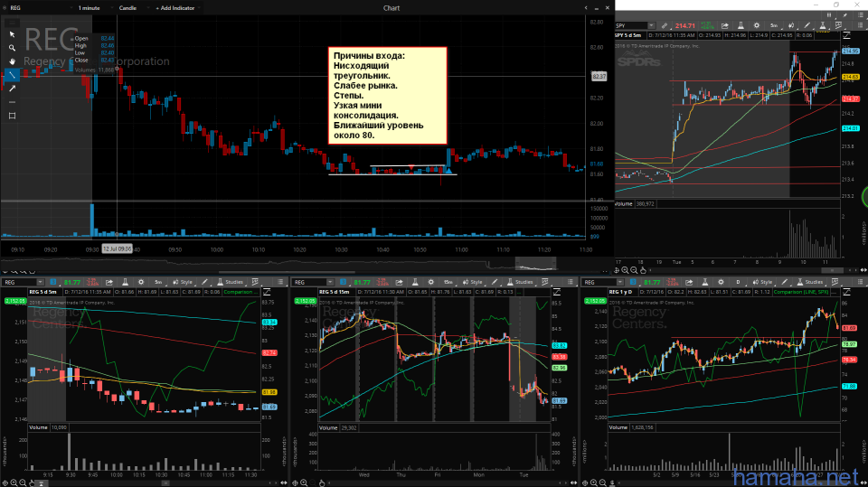Click the pencil drawings icon in SPY chart
The image size is (868, 487).
tap(805, 25)
